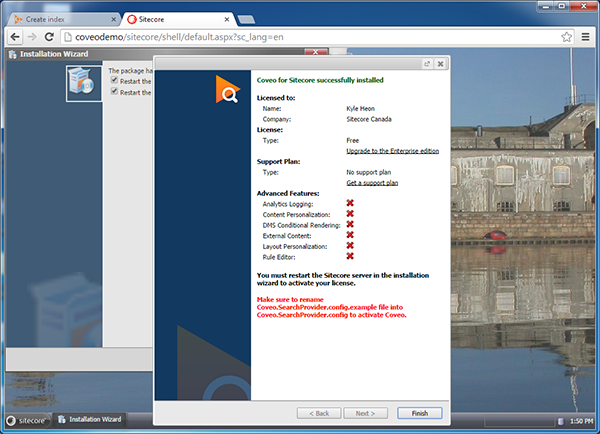The height and width of the screenshot is (434, 600).
Task: Click the Kyle Heon name value
Action: tap(360, 108)
